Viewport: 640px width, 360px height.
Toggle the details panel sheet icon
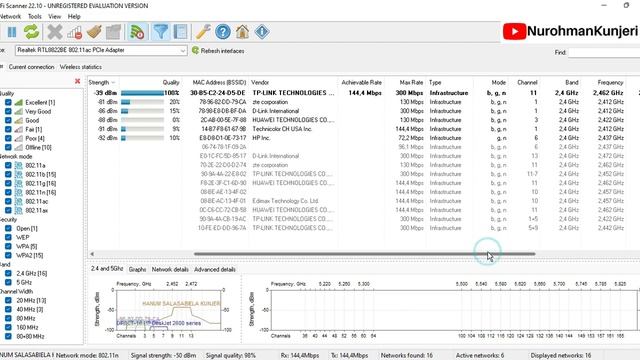[x=180, y=32]
